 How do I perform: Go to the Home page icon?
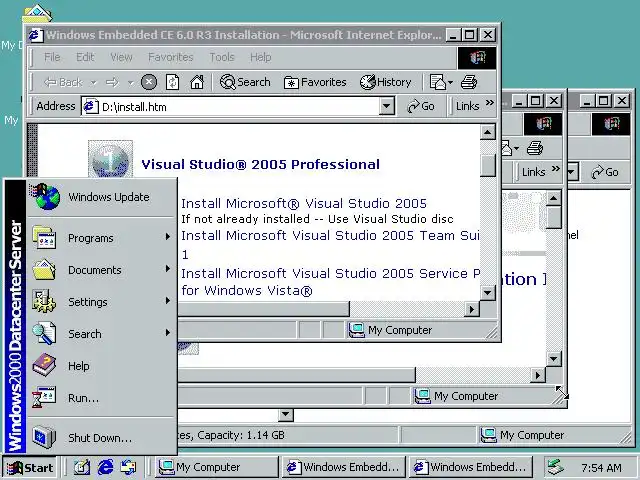(x=197, y=82)
